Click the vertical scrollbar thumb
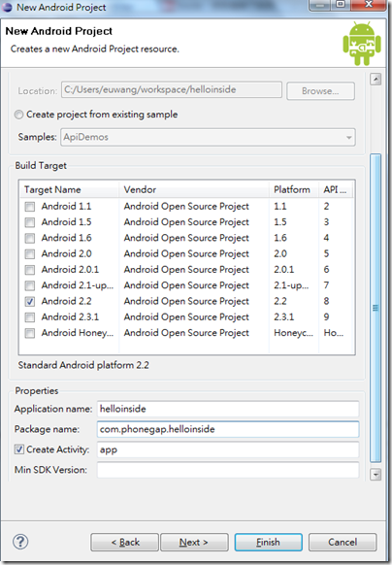Image resolution: width=392 pixels, height=565 pixels. [376, 308]
